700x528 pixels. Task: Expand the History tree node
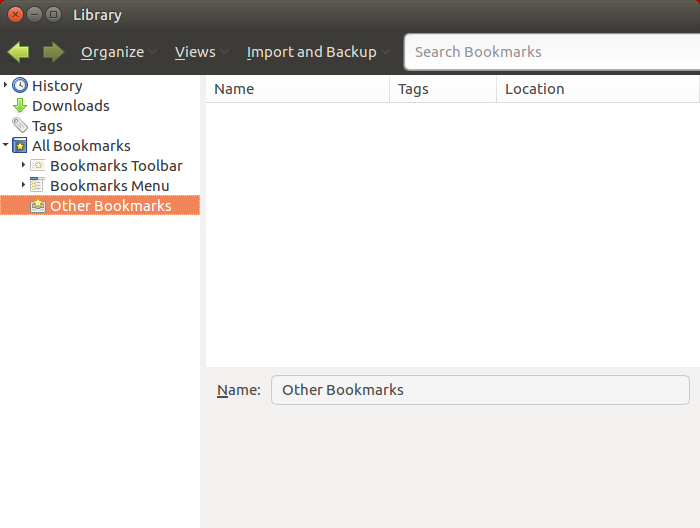(5, 84)
